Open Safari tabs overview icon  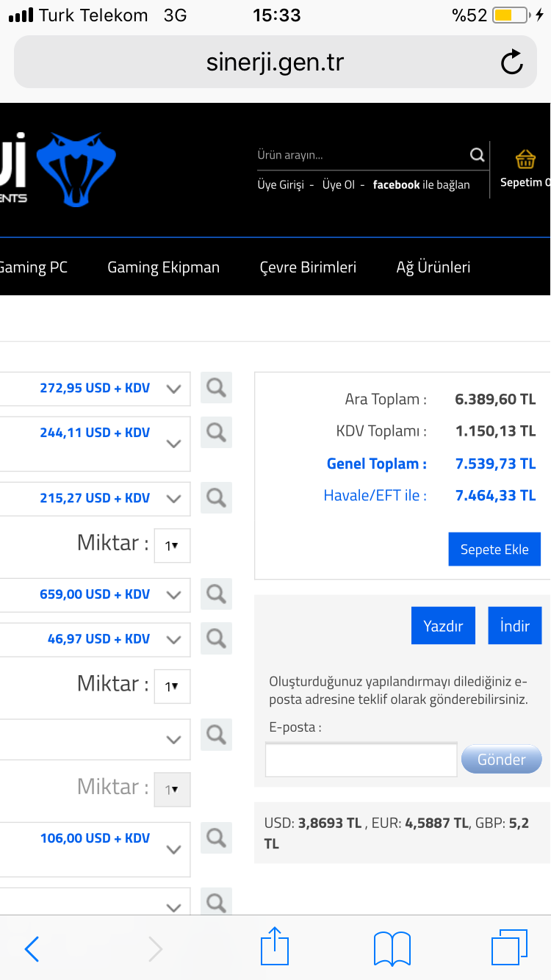pyautogui.click(x=510, y=948)
